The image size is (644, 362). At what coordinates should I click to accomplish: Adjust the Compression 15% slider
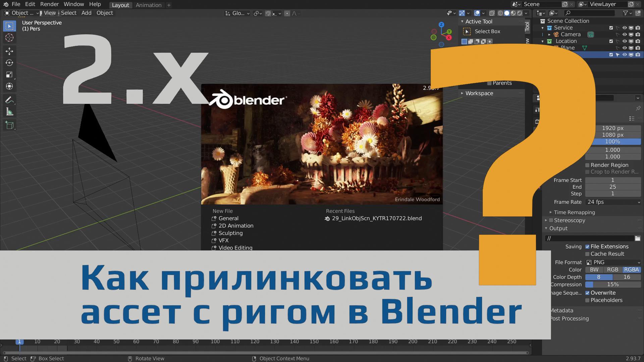click(613, 285)
